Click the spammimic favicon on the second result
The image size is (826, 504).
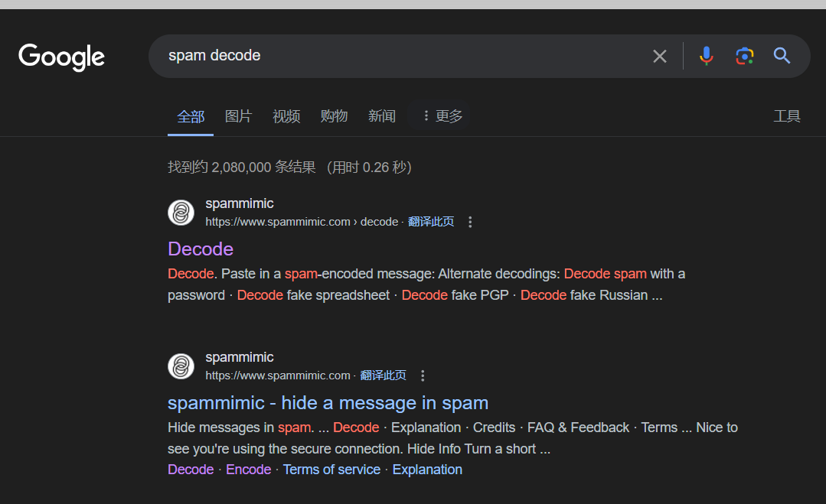click(181, 366)
